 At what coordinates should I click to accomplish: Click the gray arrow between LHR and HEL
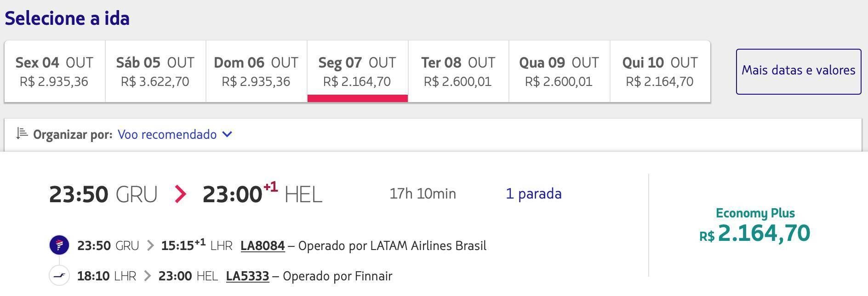(147, 276)
